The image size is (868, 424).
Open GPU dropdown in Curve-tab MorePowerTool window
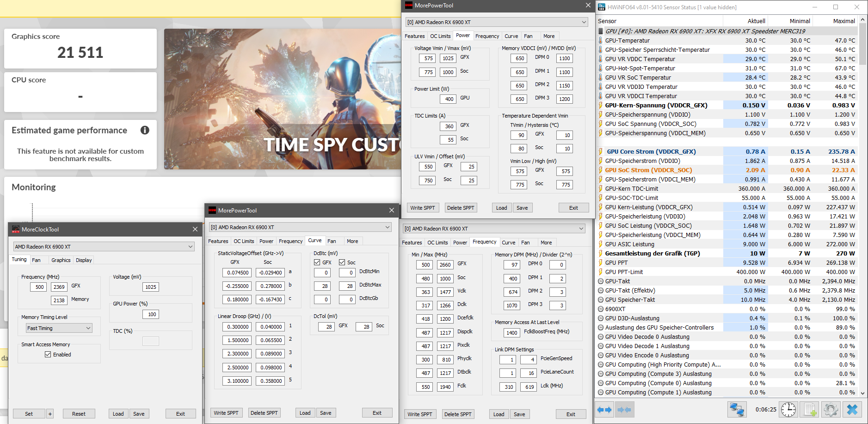300,227
